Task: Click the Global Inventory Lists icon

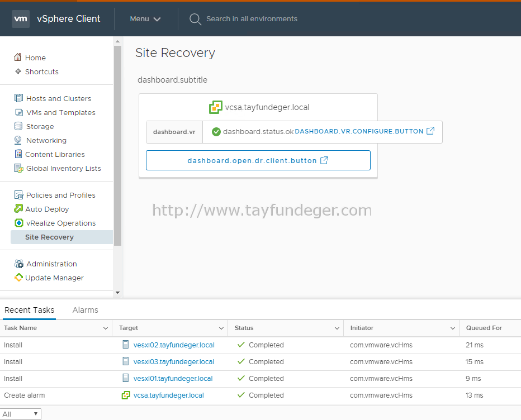Action: 18,168
